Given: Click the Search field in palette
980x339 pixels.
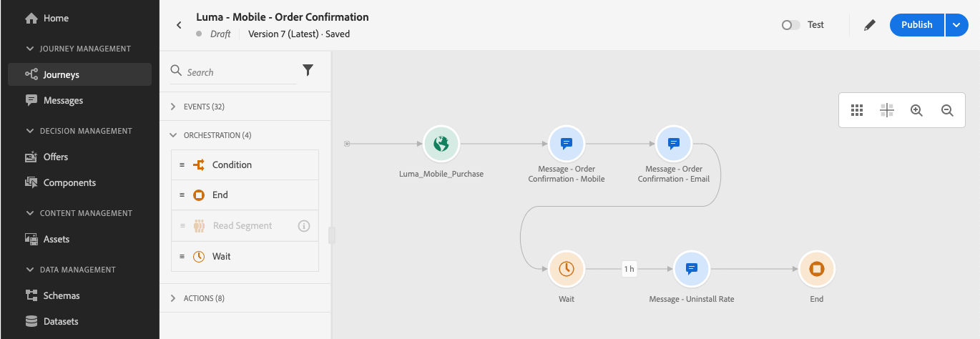Looking at the screenshot, I should [233, 72].
